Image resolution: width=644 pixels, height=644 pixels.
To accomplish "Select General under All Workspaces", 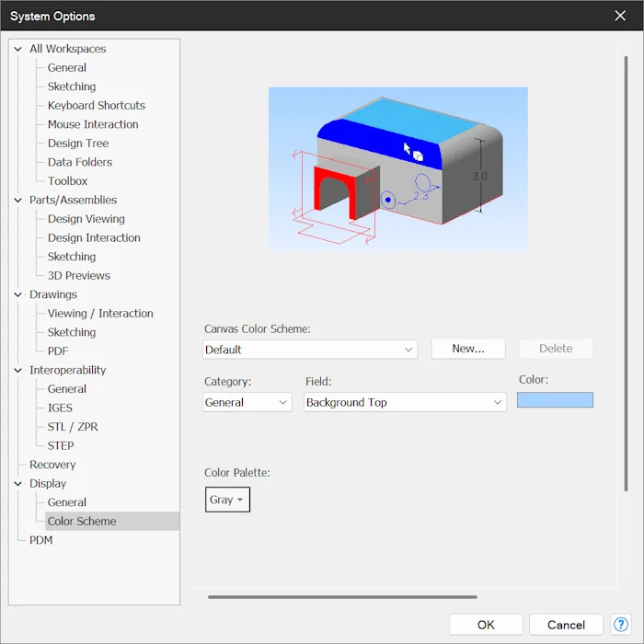I will point(67,67).
